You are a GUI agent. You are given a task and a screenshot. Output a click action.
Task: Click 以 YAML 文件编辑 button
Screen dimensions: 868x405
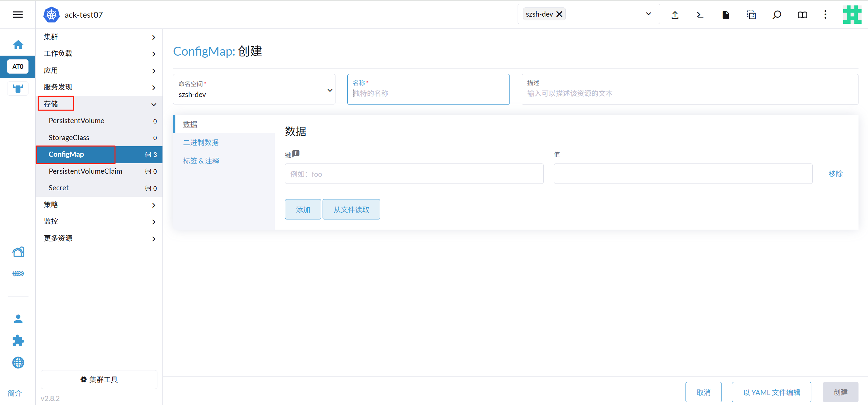tap(771, 392)
